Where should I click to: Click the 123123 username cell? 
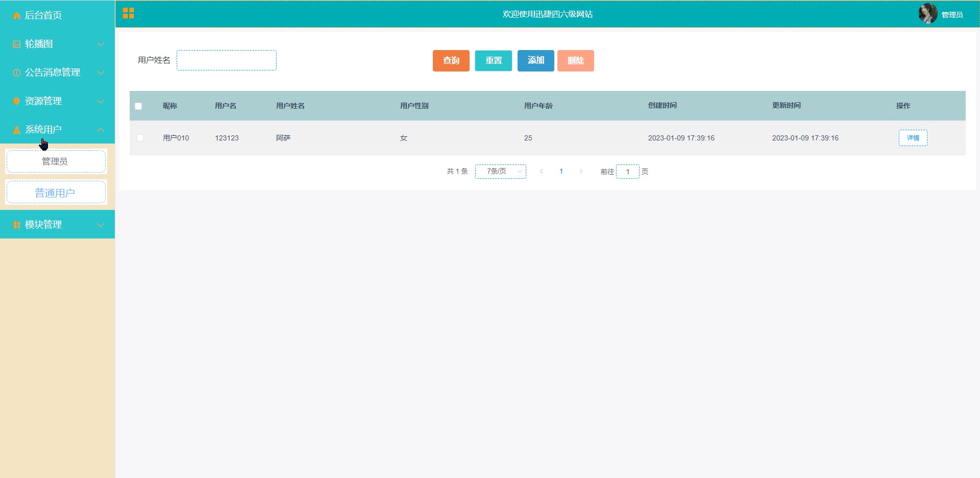(227, 138)
